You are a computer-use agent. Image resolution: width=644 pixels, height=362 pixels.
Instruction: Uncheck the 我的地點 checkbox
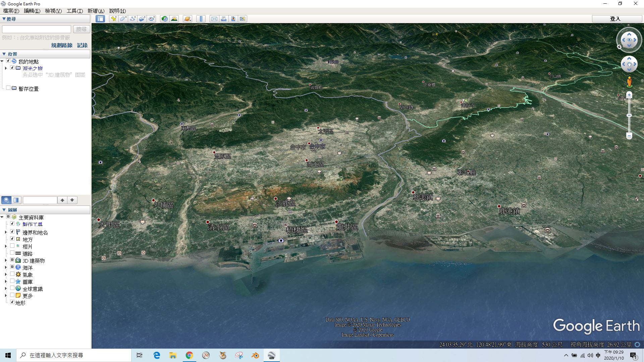tap(8, 61)
